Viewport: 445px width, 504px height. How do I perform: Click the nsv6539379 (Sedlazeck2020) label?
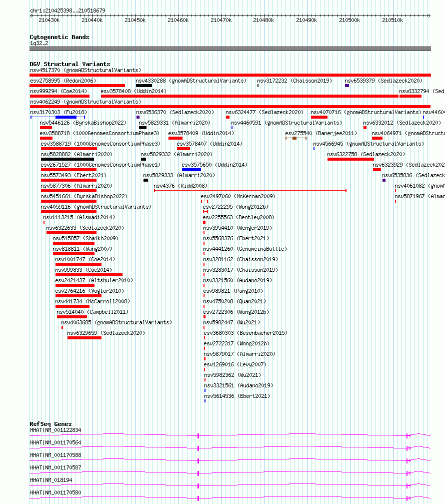click(383, 81)
